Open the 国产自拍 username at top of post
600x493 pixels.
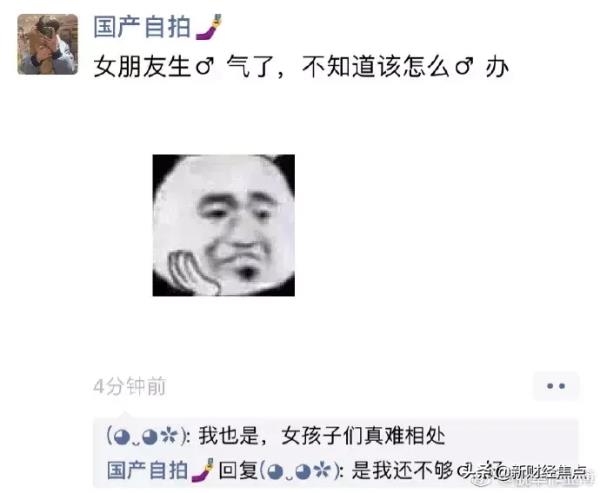tap(142, 27)
